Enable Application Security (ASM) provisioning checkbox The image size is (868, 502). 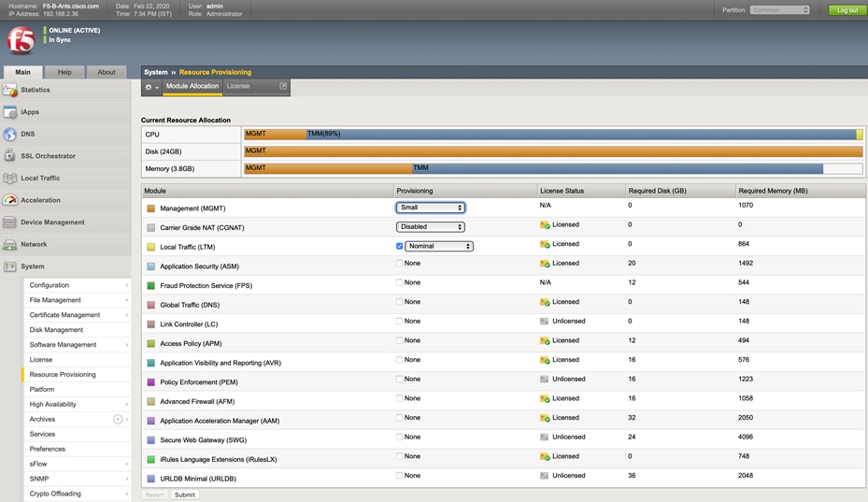[399, 264]
